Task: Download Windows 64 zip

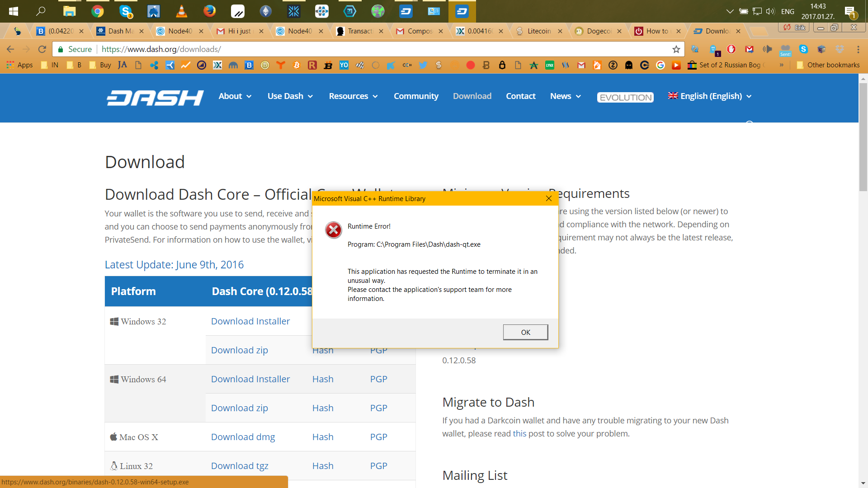Action: tap(240, 408)
